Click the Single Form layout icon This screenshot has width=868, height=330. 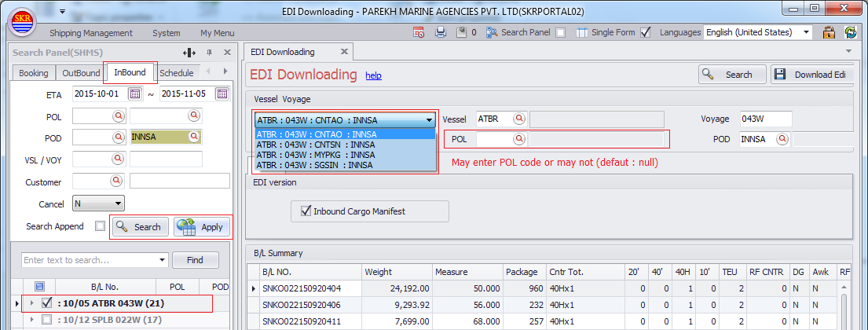[582, 33]
